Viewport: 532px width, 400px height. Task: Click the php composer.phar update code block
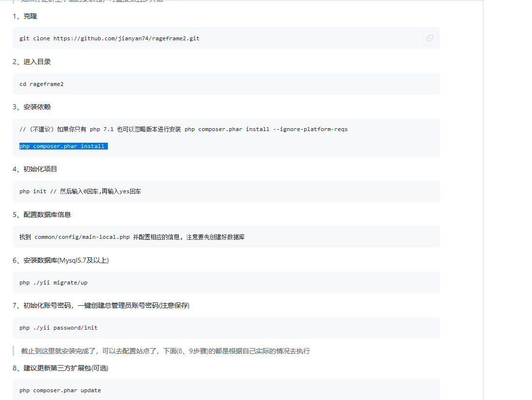click(60, 390)
